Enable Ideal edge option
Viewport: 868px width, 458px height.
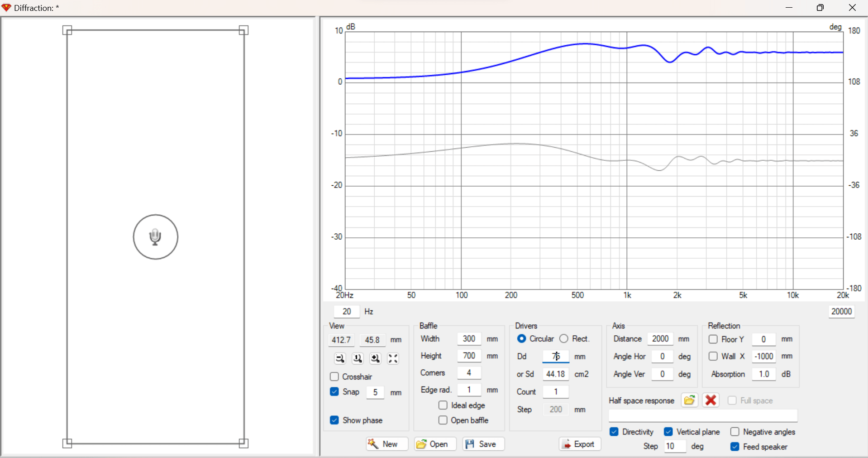[x=443, y=405]
